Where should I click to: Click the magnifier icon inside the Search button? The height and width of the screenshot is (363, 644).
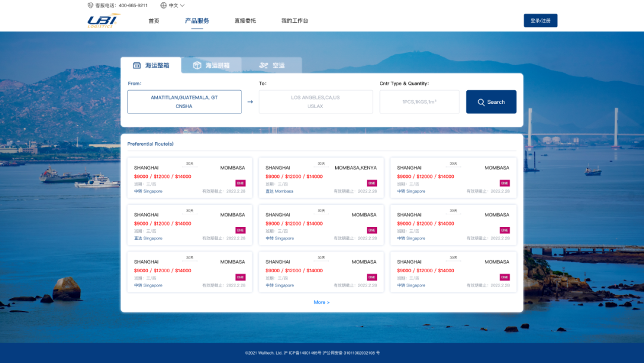click(x=481, y=101)
